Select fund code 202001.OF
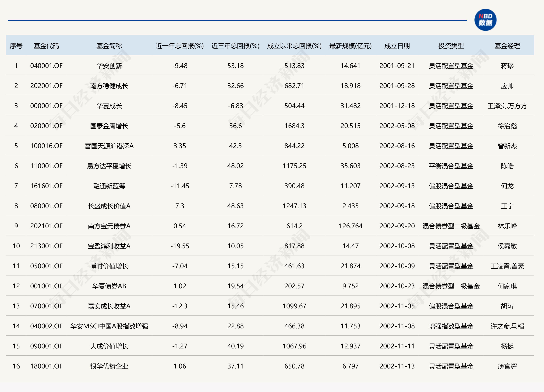The width and height of the screenshot is (544, 392). click(46, 86)
